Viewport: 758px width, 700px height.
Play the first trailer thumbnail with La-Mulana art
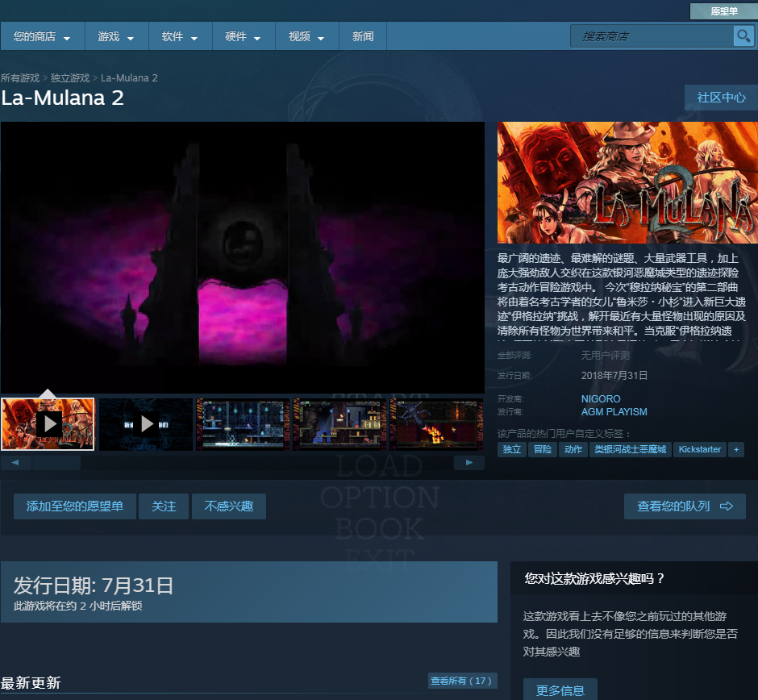[x=48, y=424]
